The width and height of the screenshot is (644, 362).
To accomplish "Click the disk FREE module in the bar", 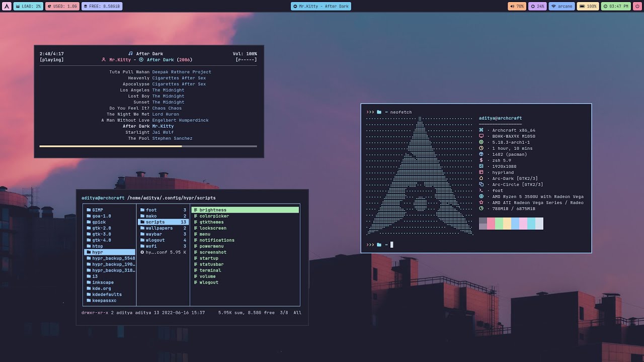I will (x=102, y=6).
